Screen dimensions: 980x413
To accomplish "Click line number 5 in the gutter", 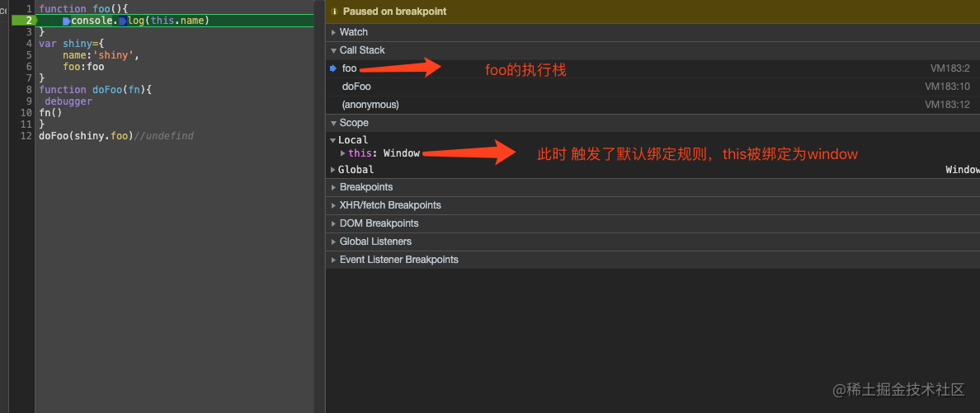I will click(29, 55).
